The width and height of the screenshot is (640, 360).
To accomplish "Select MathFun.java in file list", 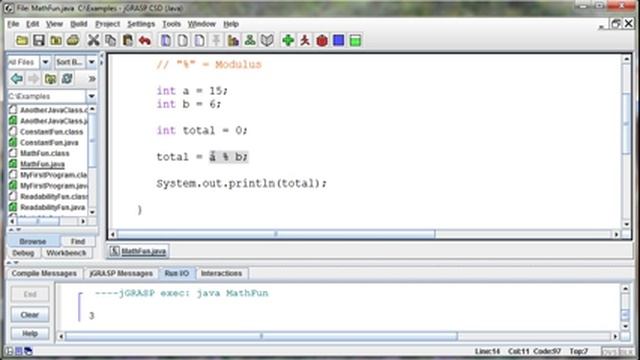I will (x=42, y=164).
